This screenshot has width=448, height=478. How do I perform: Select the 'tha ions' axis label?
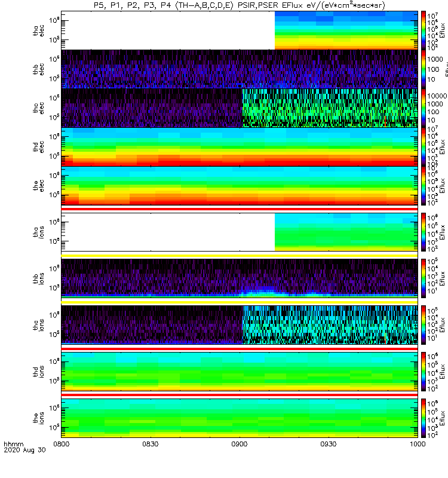pos(39,232)
